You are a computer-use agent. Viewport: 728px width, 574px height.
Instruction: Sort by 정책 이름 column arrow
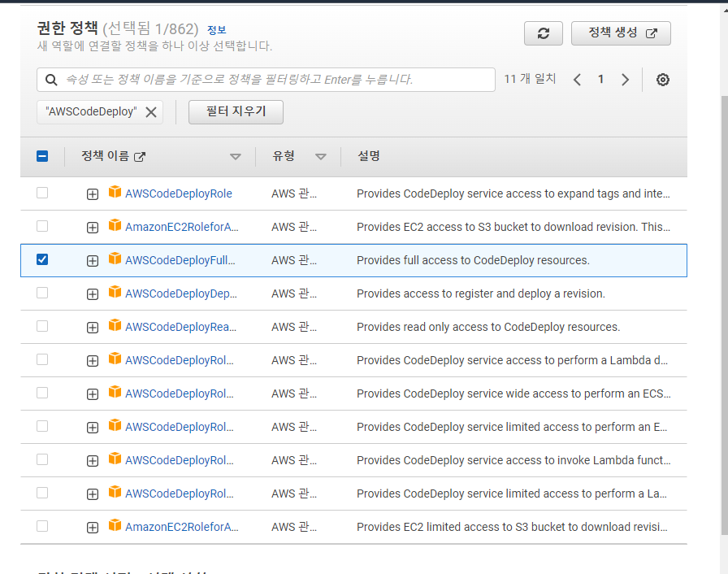coord(236,157)
